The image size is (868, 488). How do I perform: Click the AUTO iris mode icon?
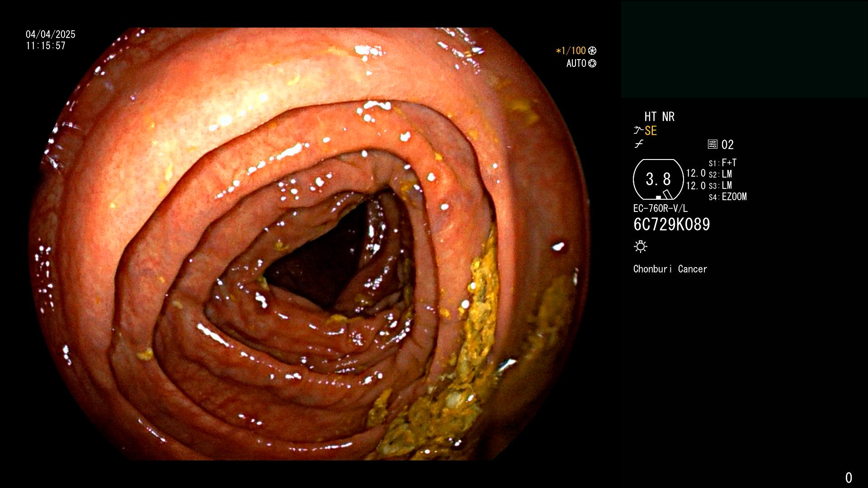(x=592, y=63)
